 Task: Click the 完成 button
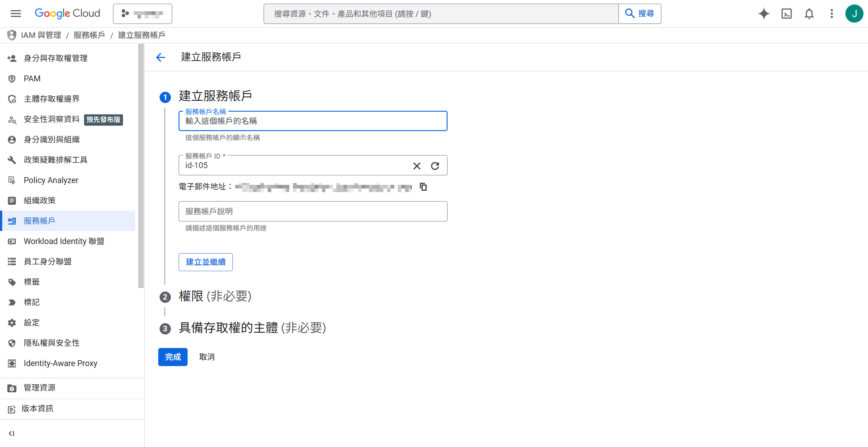click(x=172, y=357)
